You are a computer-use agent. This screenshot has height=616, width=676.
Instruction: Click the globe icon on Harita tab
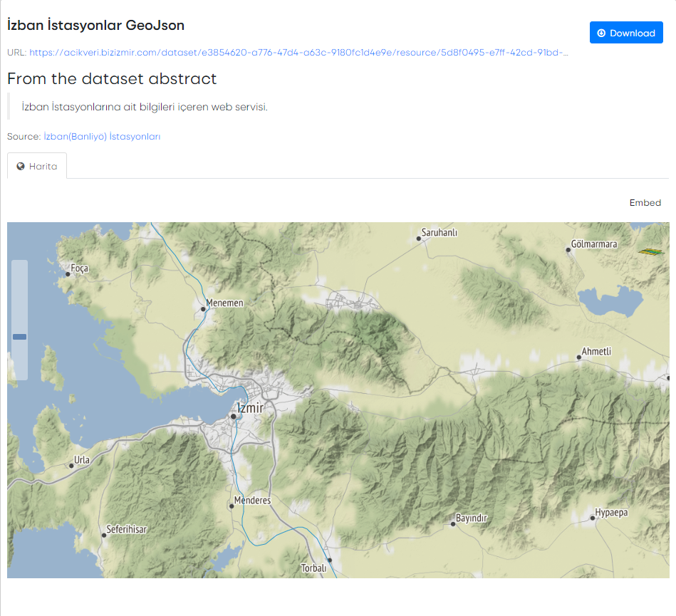(x=21, y=166)
